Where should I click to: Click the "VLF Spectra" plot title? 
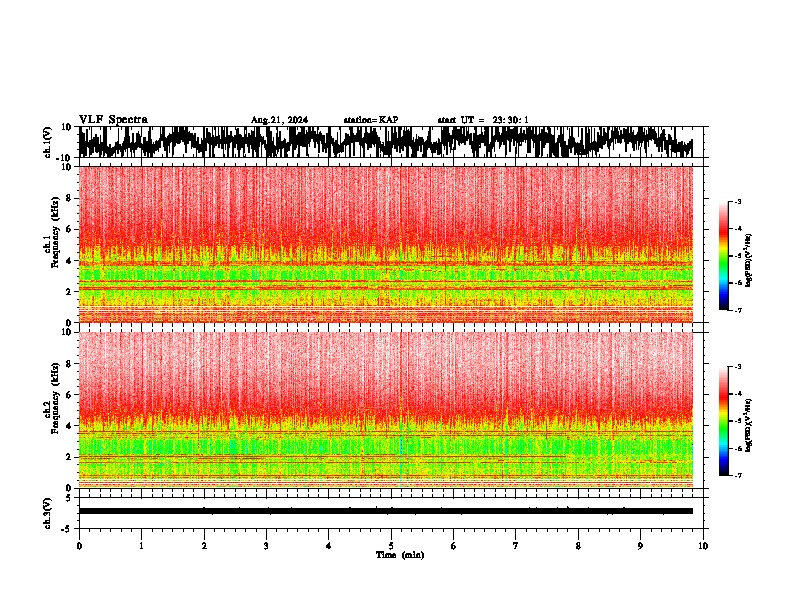click(113, 120)
